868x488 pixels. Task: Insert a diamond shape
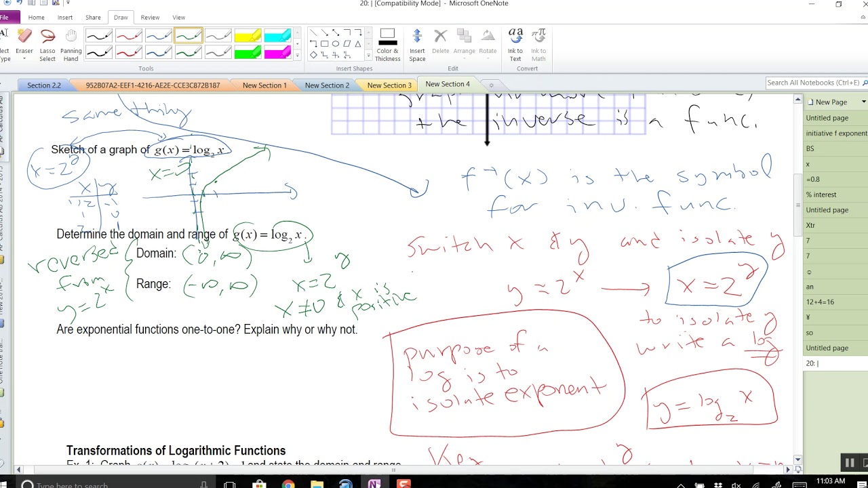click(313, 55)
